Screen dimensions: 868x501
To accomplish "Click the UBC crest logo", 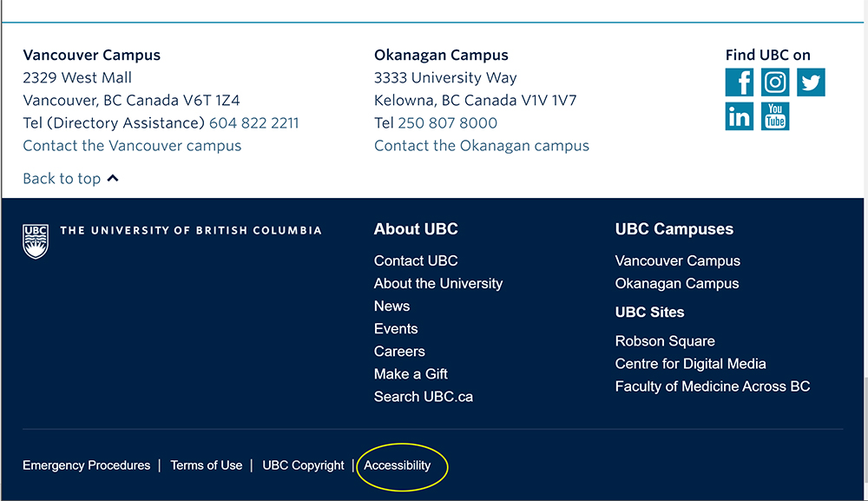I will coord(36,241).
